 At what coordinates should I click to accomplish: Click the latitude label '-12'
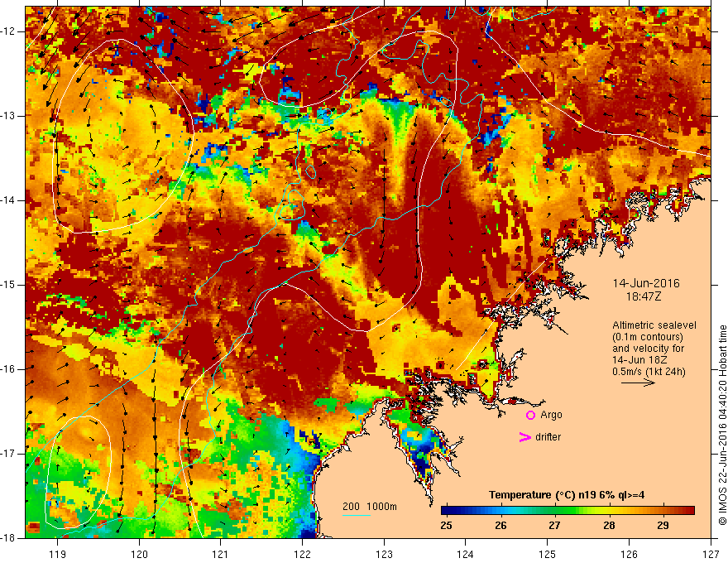tap(8, 31)
